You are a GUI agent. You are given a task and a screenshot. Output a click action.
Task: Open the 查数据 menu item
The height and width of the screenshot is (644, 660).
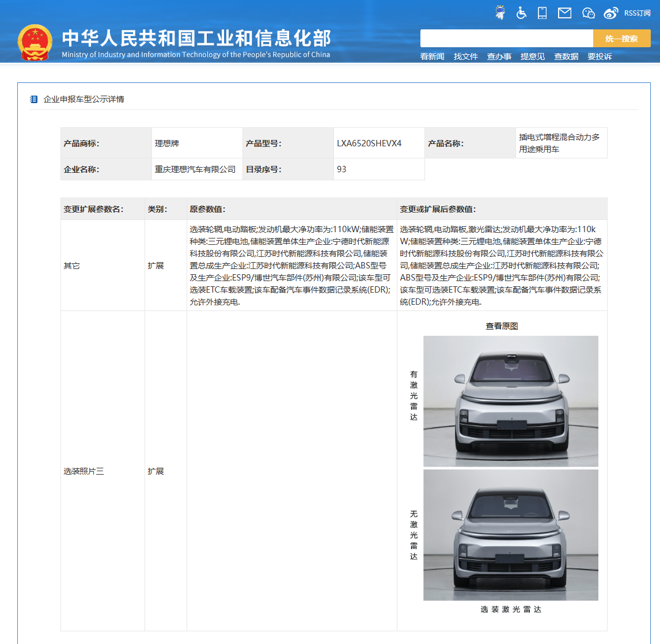pyautogui.click(x=566, y=56)
